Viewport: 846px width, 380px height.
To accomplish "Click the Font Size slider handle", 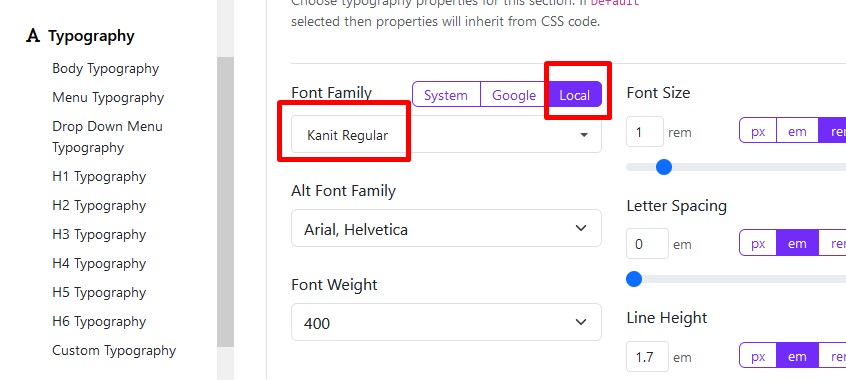I will pyautogui.click(x=664, y=167).
